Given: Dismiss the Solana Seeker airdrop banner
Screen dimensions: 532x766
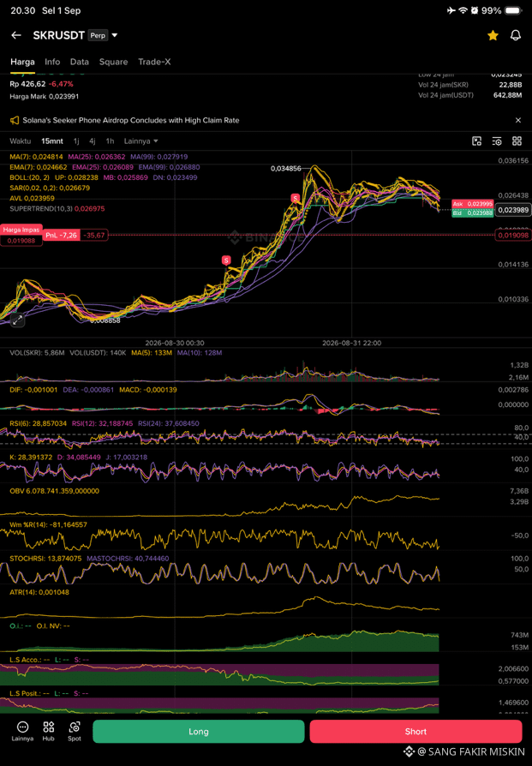Looking at the screenshot, I should pos(518,120).
